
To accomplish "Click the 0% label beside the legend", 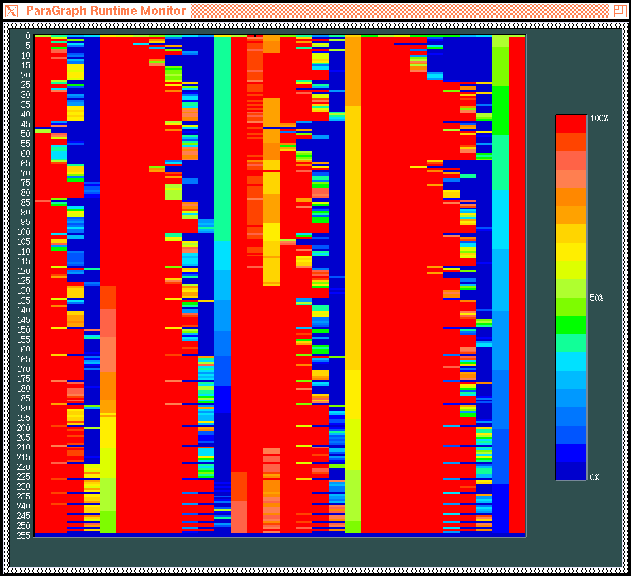I will pos(595,476).
